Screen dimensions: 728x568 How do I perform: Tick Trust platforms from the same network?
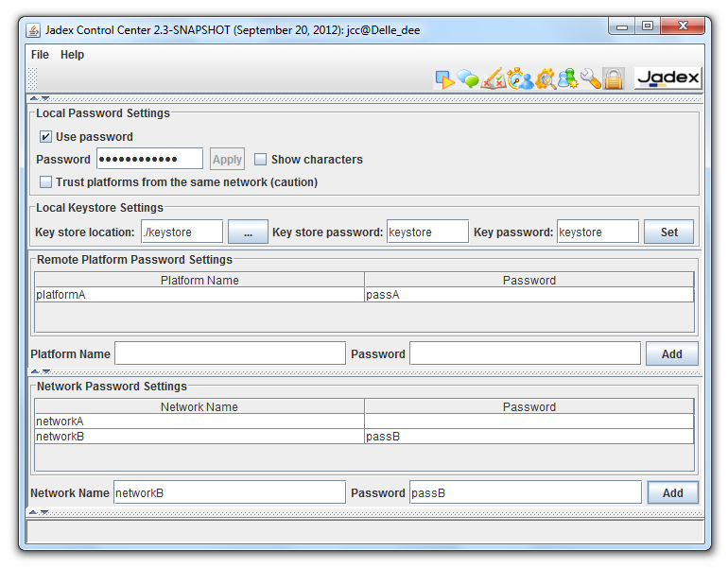click(x=46, y=182)
